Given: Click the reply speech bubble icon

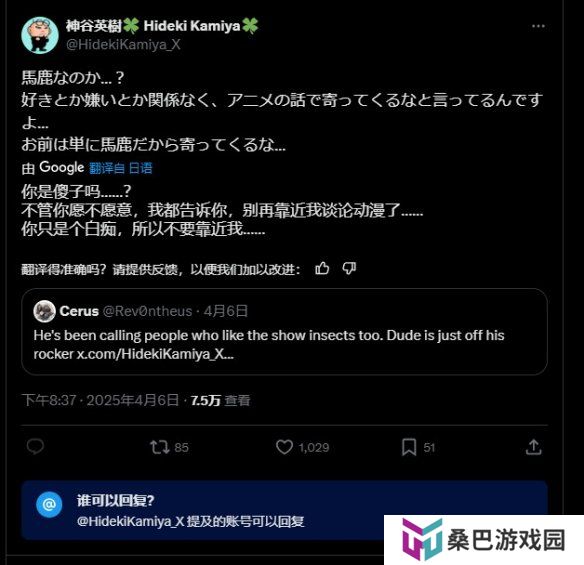Looking at the screenshot, I should 35,447.
